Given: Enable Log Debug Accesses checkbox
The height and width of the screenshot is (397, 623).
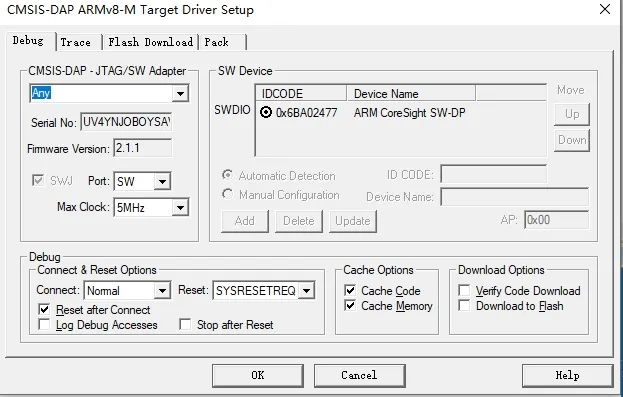Looking at the screenshot, I should 44,324.
